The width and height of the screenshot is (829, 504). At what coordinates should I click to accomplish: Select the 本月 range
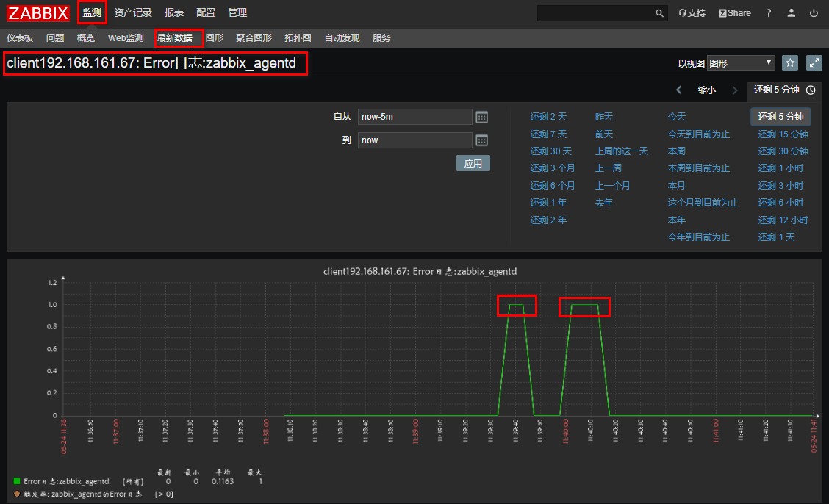[x=677, y=185]
